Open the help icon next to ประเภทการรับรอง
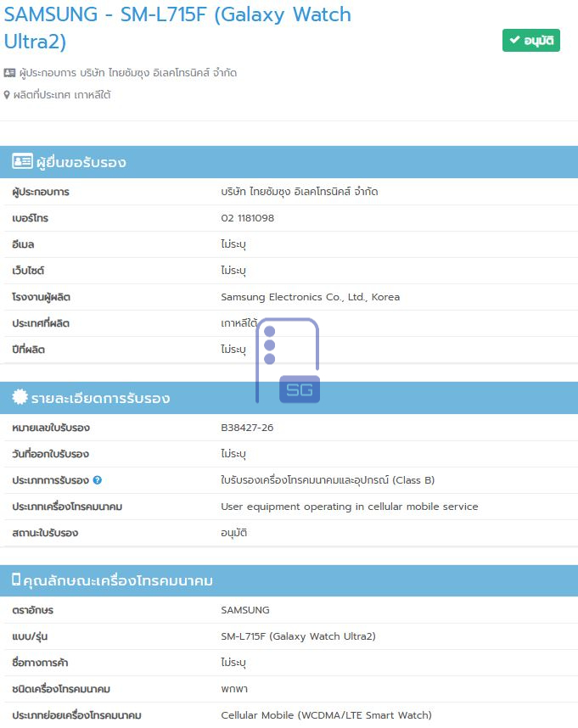Screen dimensions: 578x728 [x=97, y=480]
